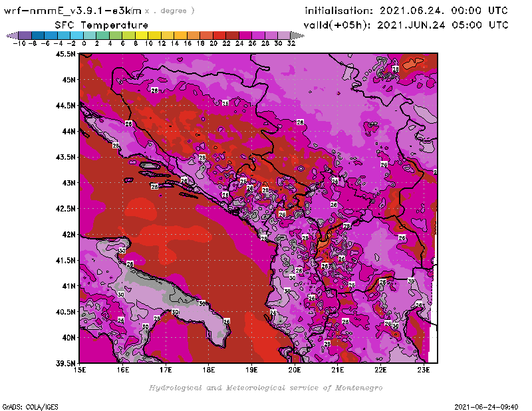This screenshot has width=532, height=411.
Task: Click 'Hydrological and Meteorological service of Montenegro' caption
Action: tap(265, 388)
